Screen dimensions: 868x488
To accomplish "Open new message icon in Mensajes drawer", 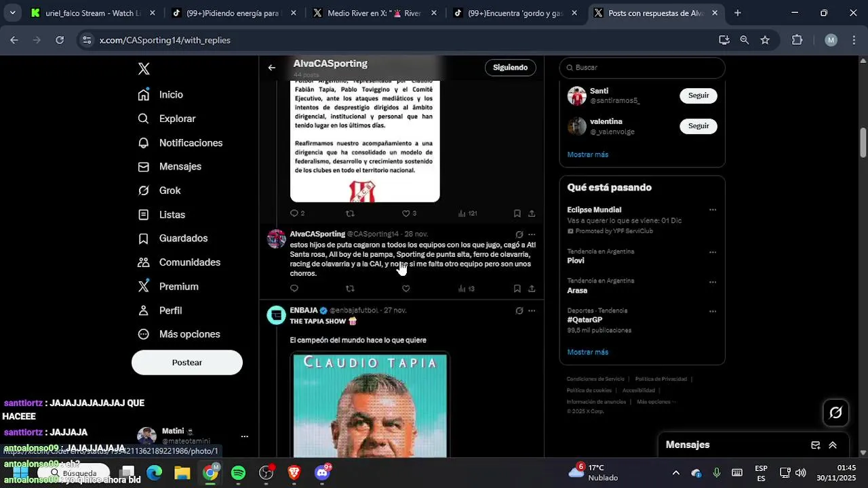I will pos(816,445).
